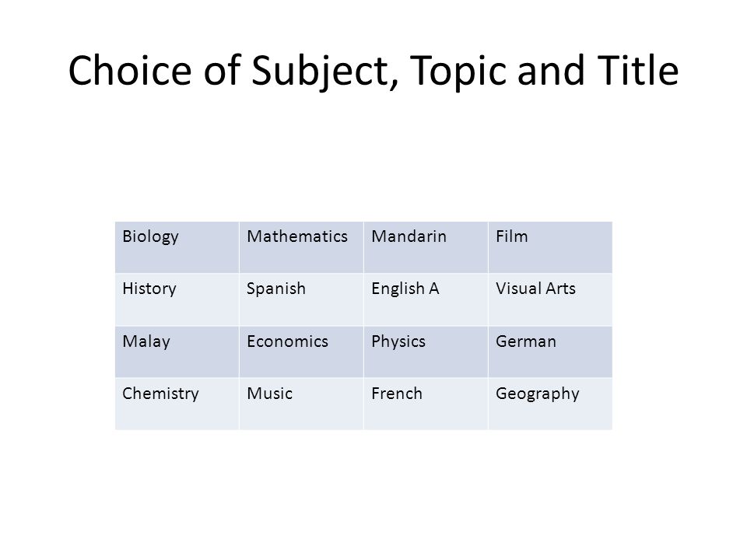Screen dimensions: 747x560
Task: Click the Mandarin cell
Action: [426, 247]
